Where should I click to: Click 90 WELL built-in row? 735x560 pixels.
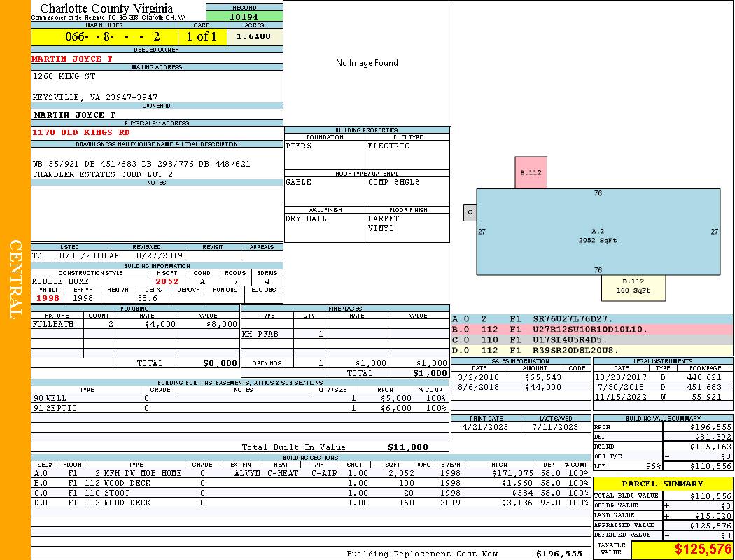pyautogui.click(x=240, y=399)
